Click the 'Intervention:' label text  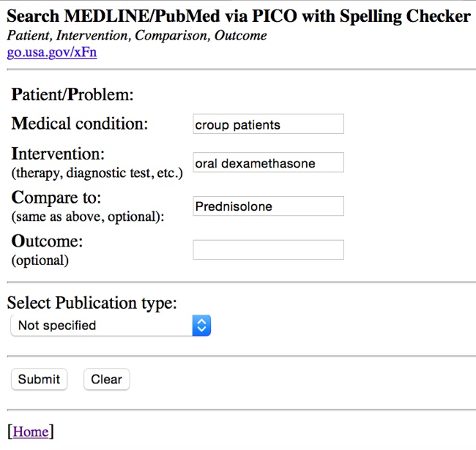(59, 154)
